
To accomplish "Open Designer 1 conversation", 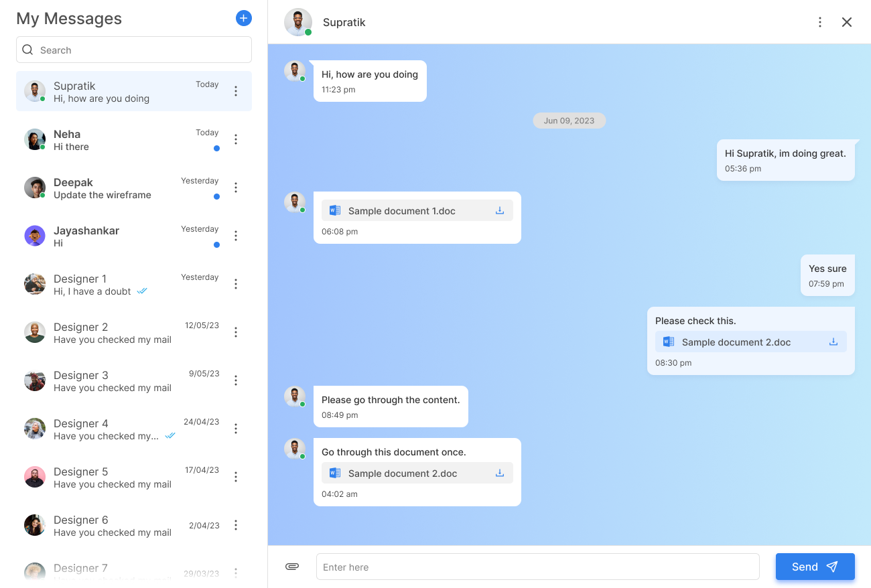I will click(x=134, y=284).
